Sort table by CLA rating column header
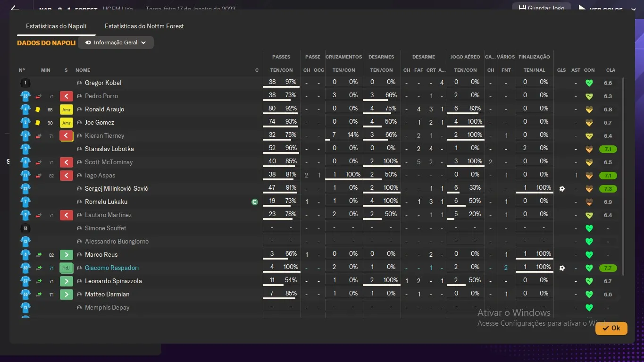 (x=611, y=70)
